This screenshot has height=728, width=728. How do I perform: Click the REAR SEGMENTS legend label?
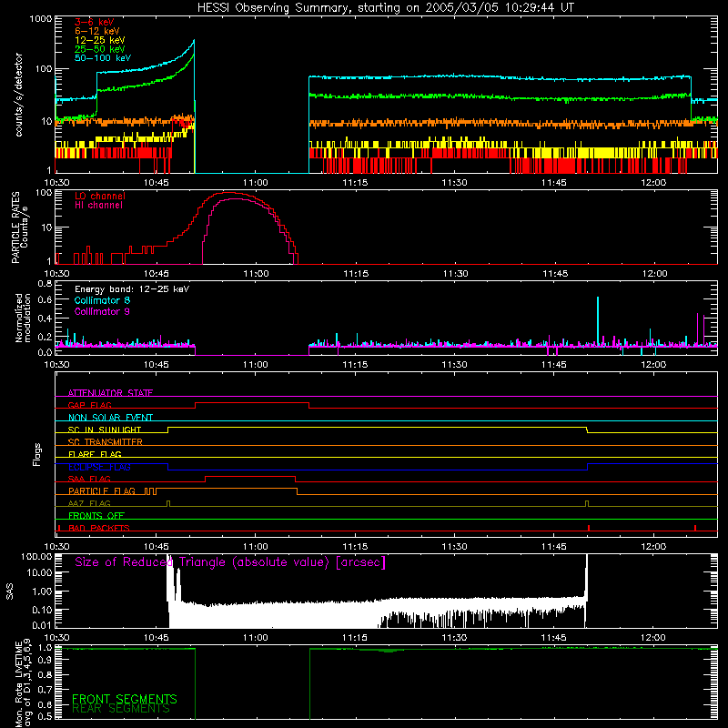[x=121, y=709]
